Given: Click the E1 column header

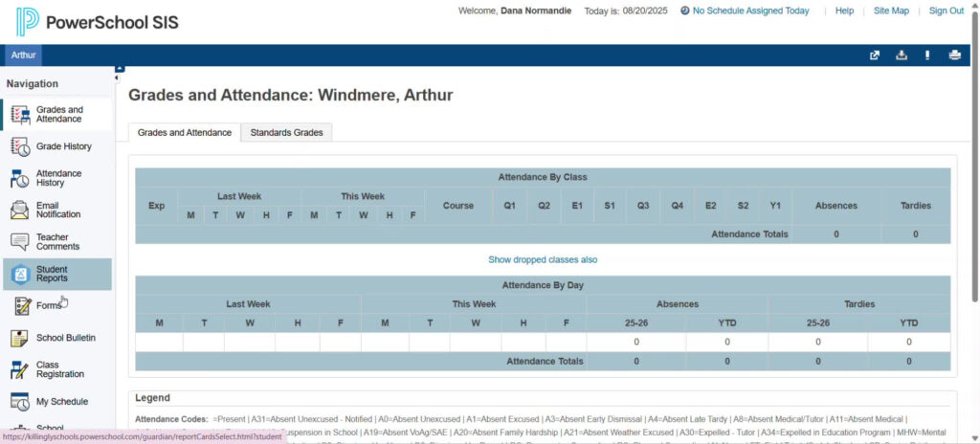Looking at the screenshot, I should click(x=577, y=206).
